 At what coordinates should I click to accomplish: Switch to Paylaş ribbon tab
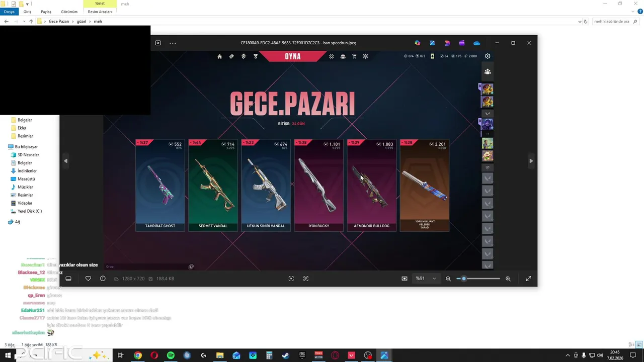pyautogui.click(x=46, y=12)
